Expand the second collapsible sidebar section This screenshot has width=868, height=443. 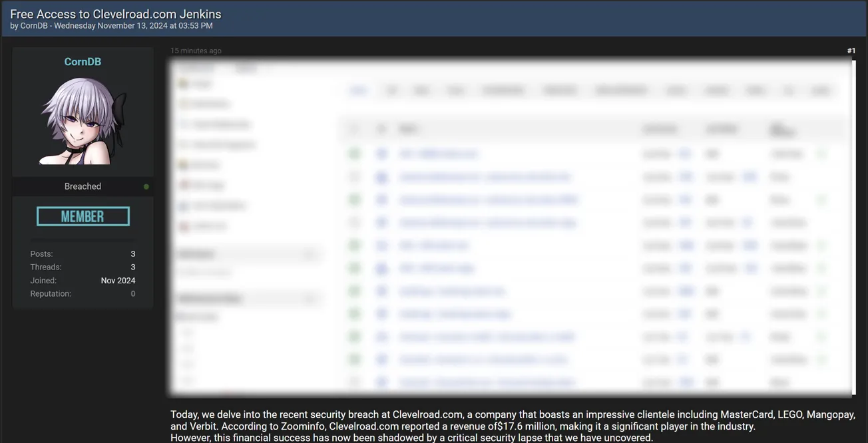(309, 298)
